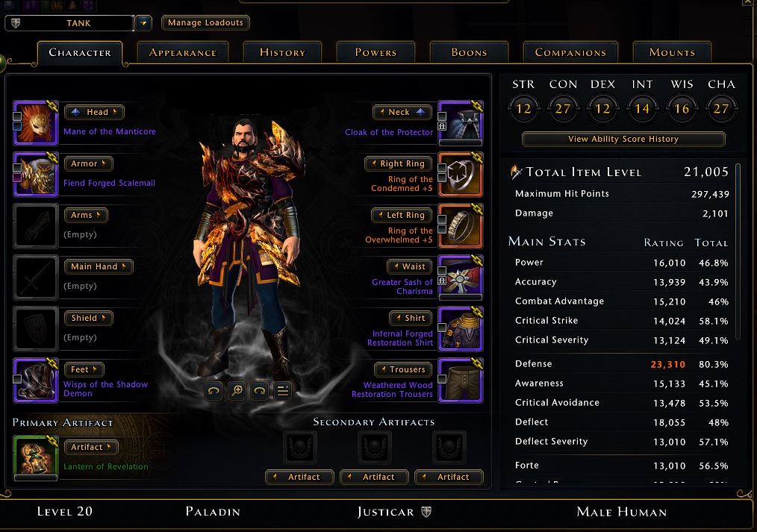Click the Manage Loadouts button
Viewport: 757px width, 532px height.
tap(205, 22)
